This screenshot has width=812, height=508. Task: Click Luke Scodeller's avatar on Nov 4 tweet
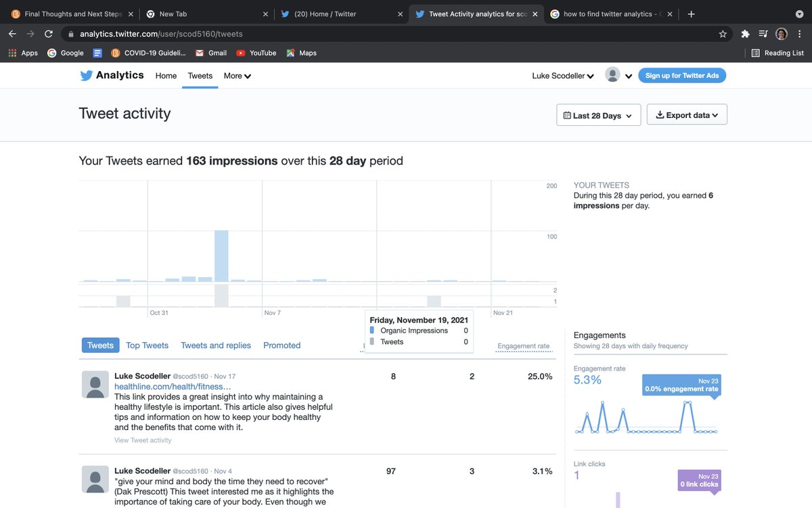coord(95,479)
